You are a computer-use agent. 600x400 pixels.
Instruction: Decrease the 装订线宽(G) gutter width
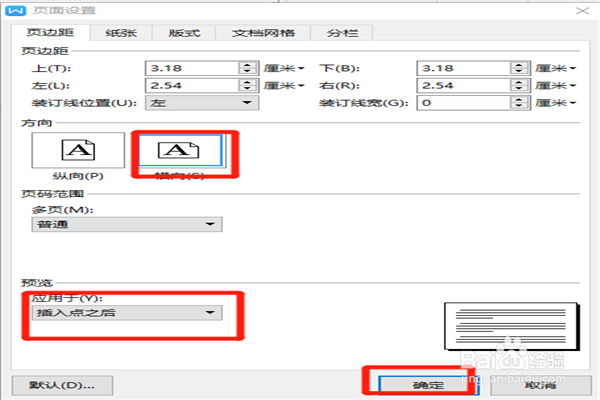[x=519, y=106]
